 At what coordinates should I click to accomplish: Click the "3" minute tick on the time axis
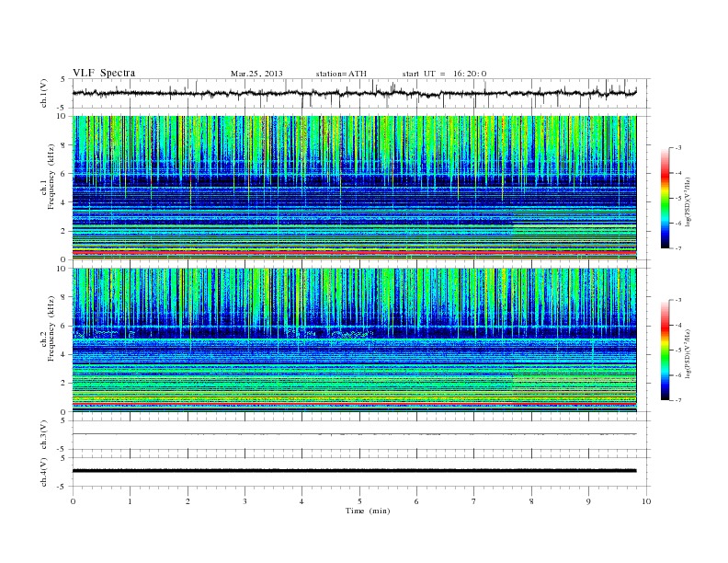click(245, 501)
